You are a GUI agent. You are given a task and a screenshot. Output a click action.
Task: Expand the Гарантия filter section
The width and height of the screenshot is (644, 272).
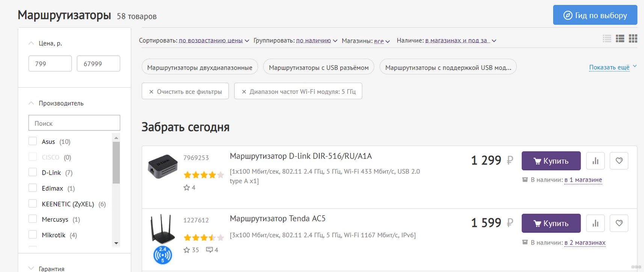click(31, 268)
